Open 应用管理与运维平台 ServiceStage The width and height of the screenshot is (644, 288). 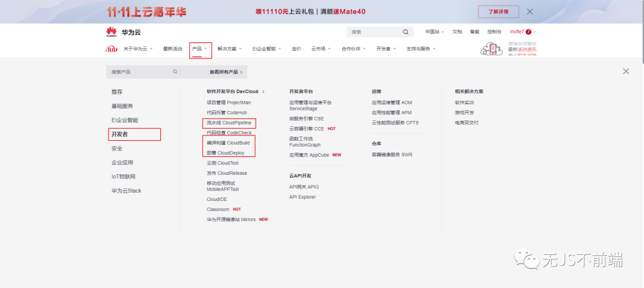pyautogui.click(x=310, y=106)
